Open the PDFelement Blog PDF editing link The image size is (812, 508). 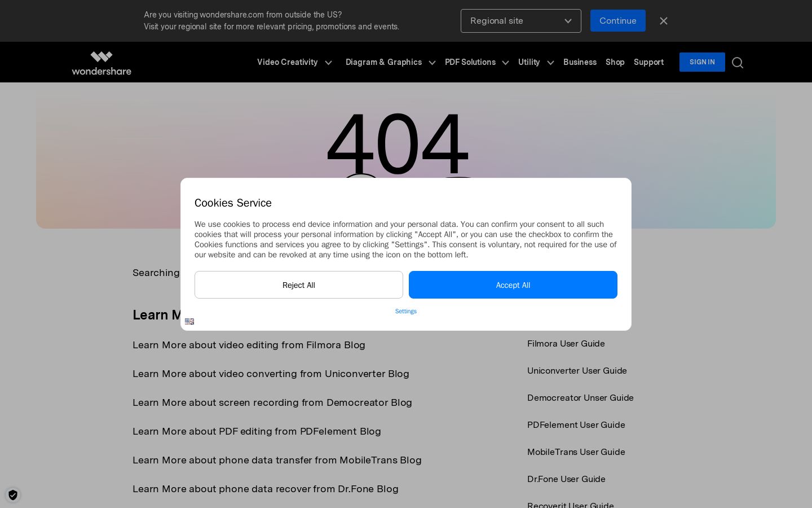(x=257, y=431)
